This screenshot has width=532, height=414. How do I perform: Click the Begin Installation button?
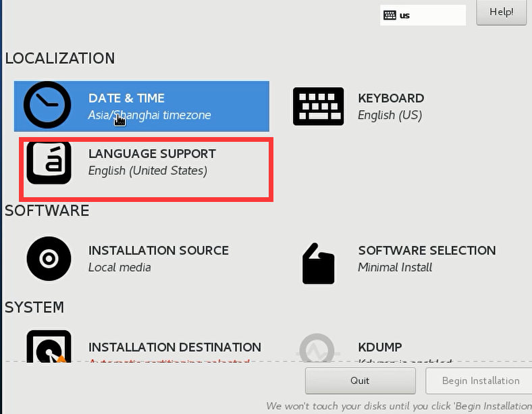[480, 380]
